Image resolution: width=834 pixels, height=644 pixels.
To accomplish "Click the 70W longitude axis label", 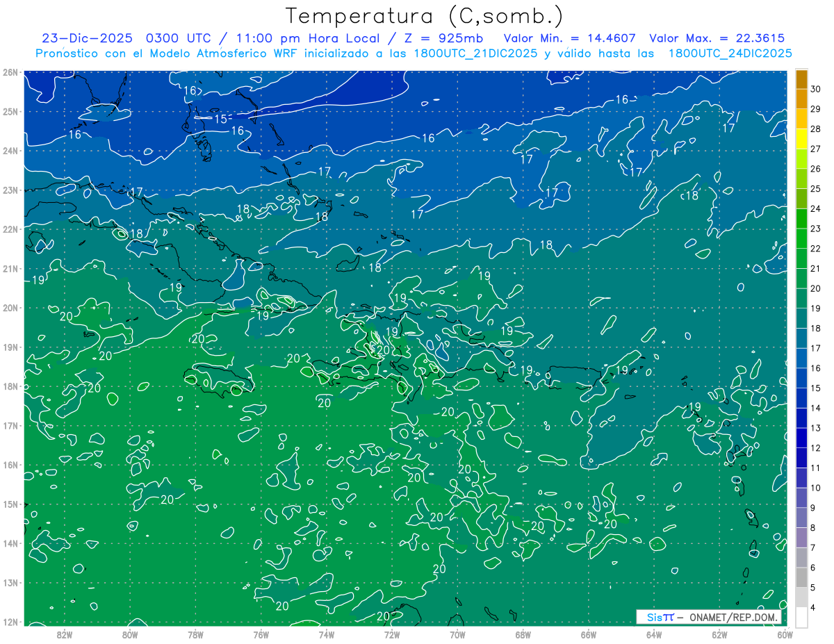I will click(x=457, y=634).
